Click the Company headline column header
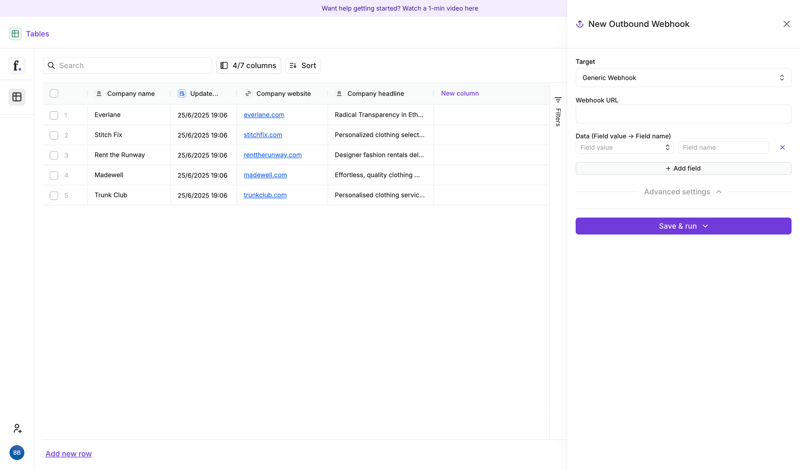The height and width of the screenshot is (470, 800). pos(381,94)
